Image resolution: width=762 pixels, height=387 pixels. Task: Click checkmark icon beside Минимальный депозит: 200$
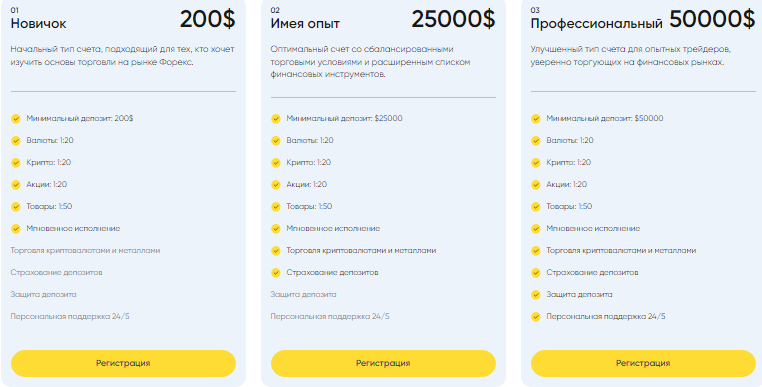pyautogui.click(x=16, y=119)
